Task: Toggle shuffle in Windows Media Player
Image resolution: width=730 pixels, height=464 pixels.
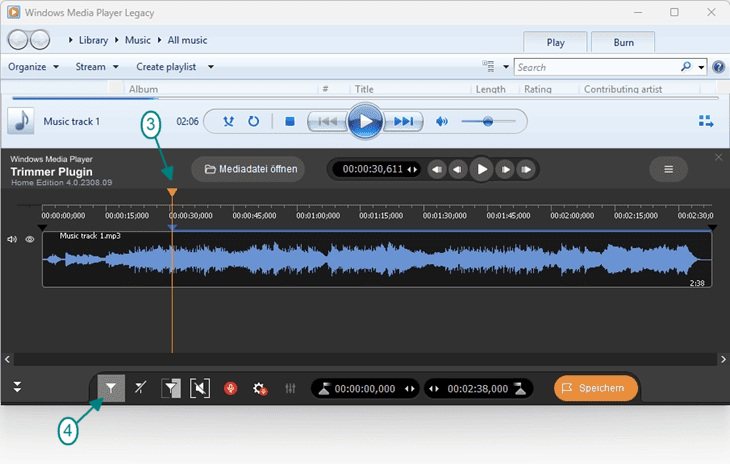Action: tap(228, 121)
